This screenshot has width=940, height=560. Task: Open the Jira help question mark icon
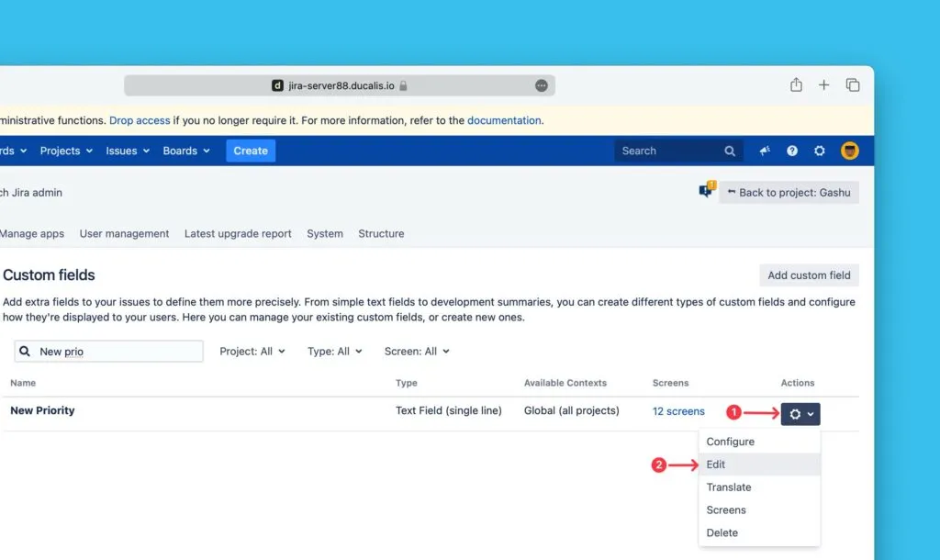tap(792, 151)
